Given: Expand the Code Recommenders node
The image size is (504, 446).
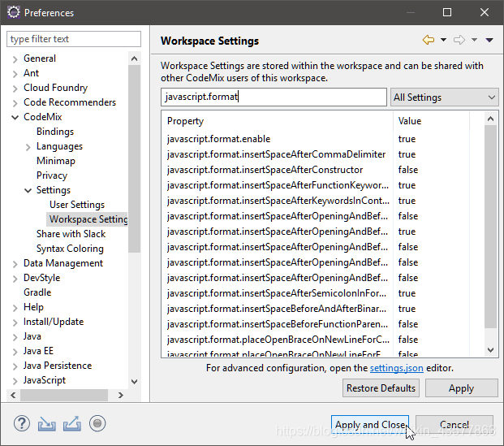Looking at the screenshot, I should 15,103.
